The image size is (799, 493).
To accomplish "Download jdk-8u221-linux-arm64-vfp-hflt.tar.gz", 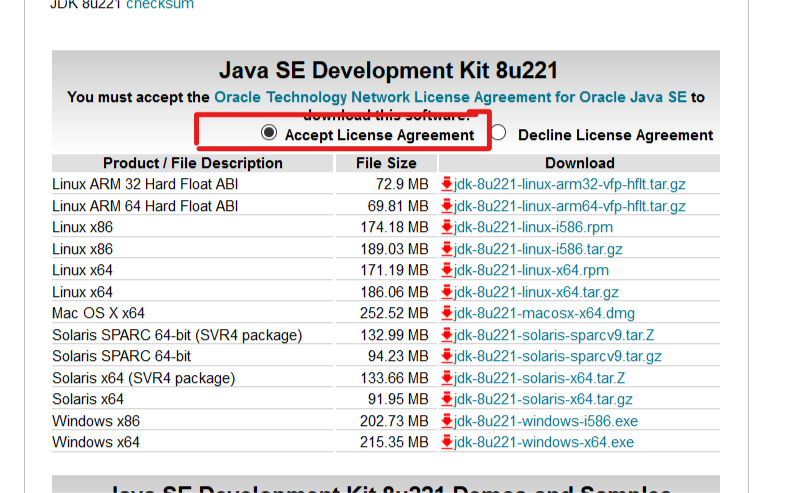I will [x=570, y=206].
